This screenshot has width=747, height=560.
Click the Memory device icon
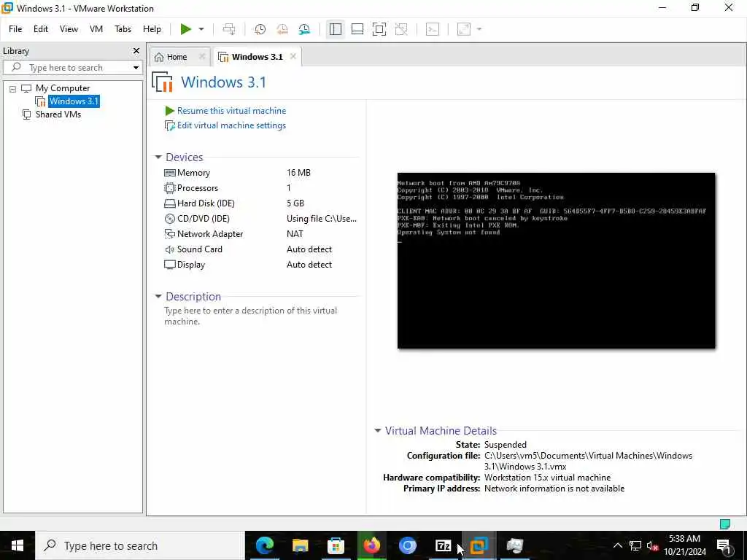169,173
